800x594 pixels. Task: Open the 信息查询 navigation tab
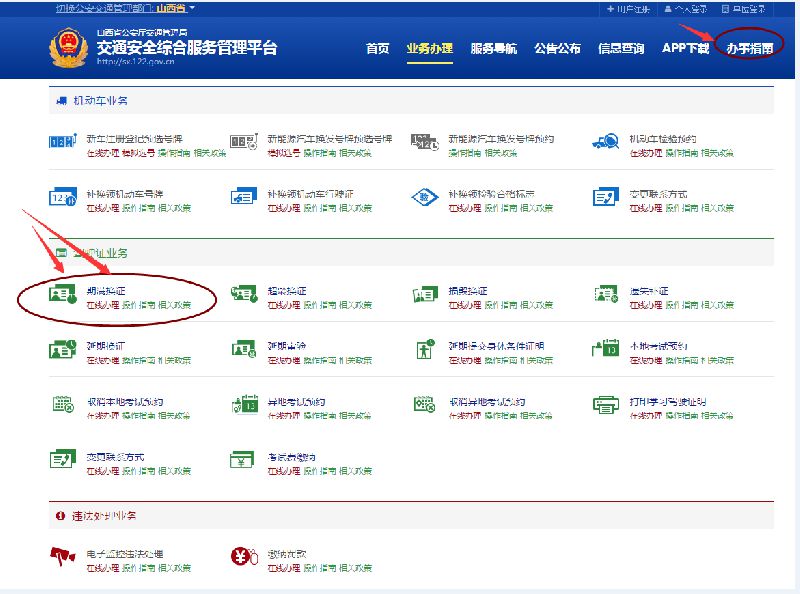621,48
